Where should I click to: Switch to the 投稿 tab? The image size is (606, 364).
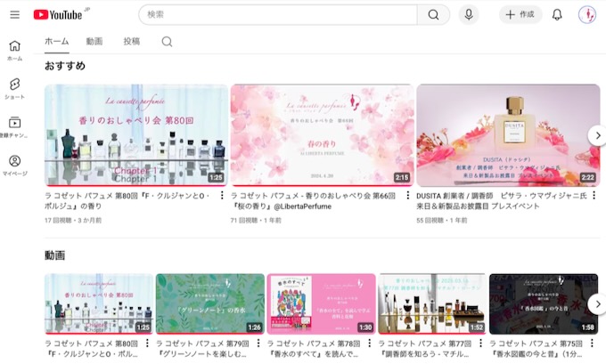[x=131, y=42]
